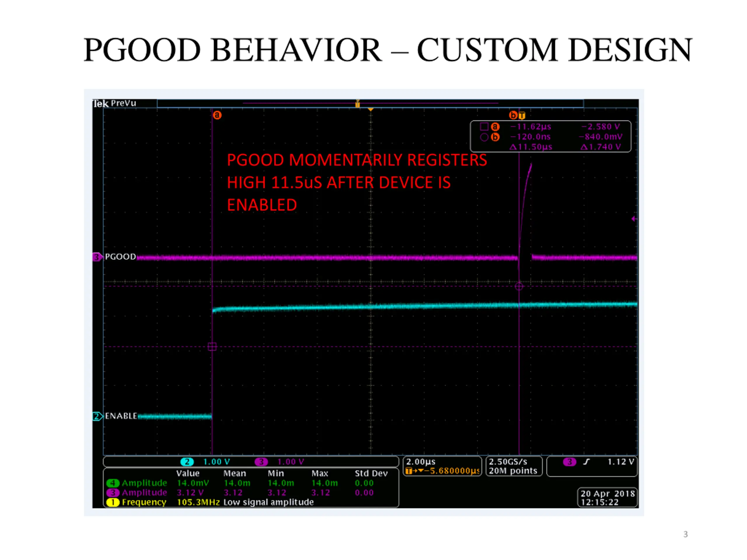Screen dimensions: 747x560
Task: Click cursor 'b' marker above the waveform
Action: coord(513,115)
